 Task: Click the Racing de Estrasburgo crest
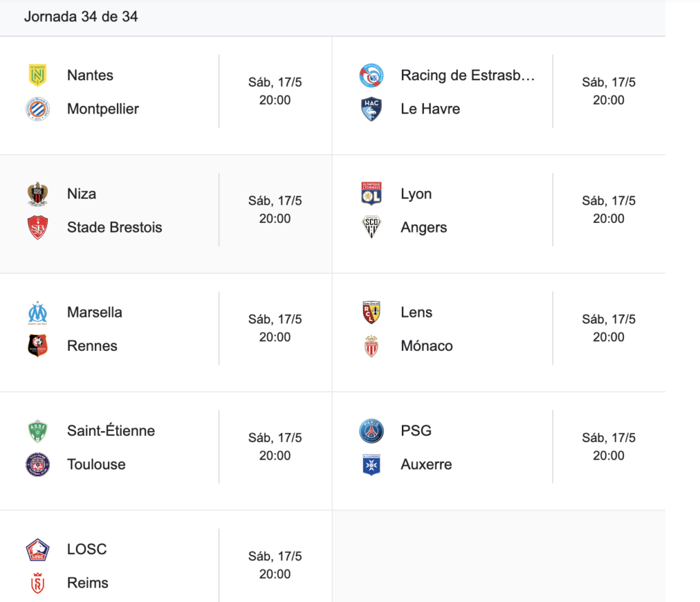[x=371, y=75]
